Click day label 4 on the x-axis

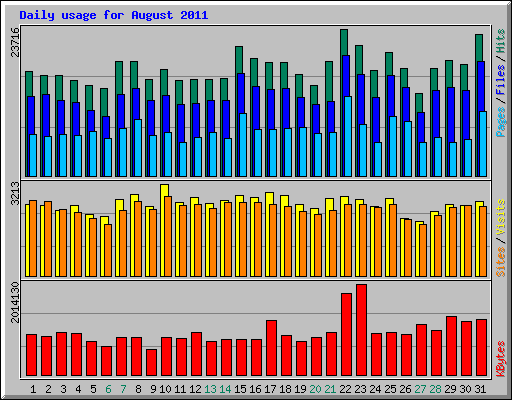(x=78, y=389)
